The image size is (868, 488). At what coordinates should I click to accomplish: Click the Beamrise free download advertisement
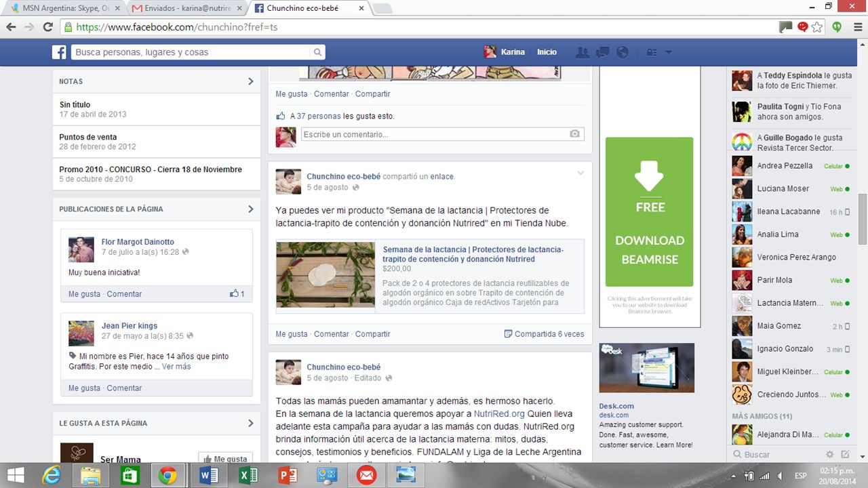(x=649, y=212)
